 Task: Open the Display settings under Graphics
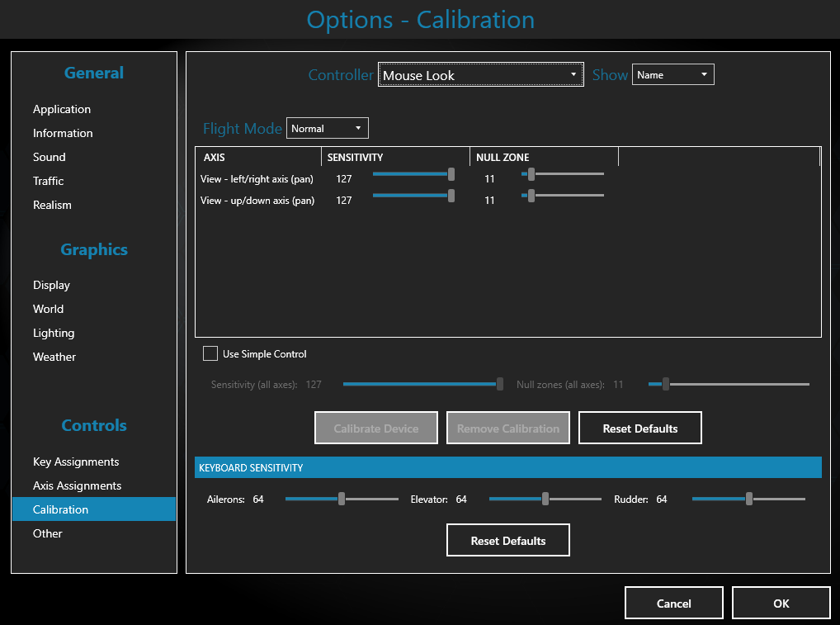(51, 285)
